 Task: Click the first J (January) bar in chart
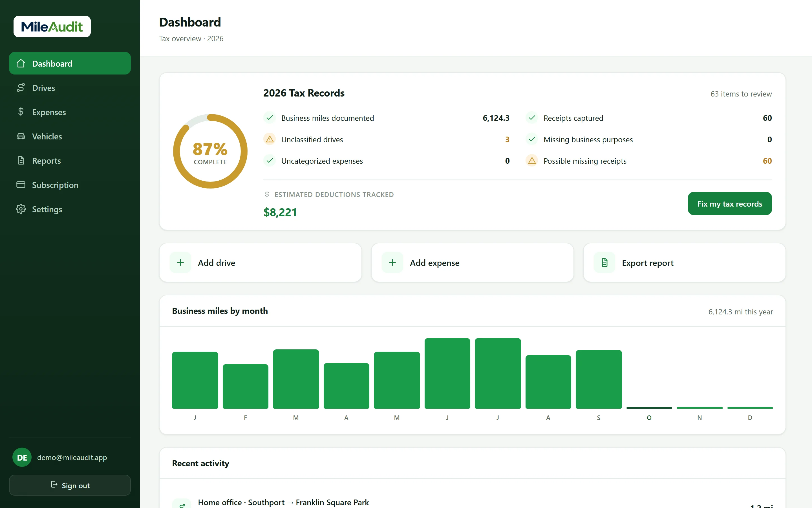[x=195, y=380]
